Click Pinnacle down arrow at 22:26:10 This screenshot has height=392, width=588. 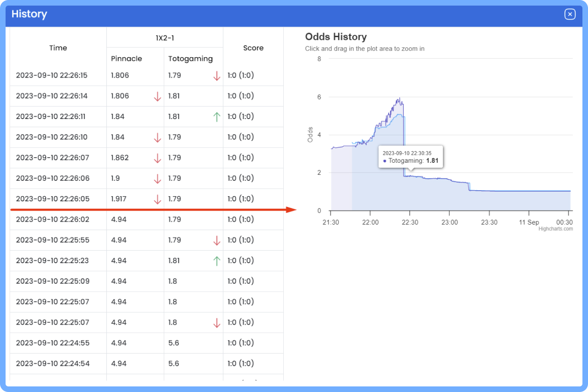pos(157,137)
